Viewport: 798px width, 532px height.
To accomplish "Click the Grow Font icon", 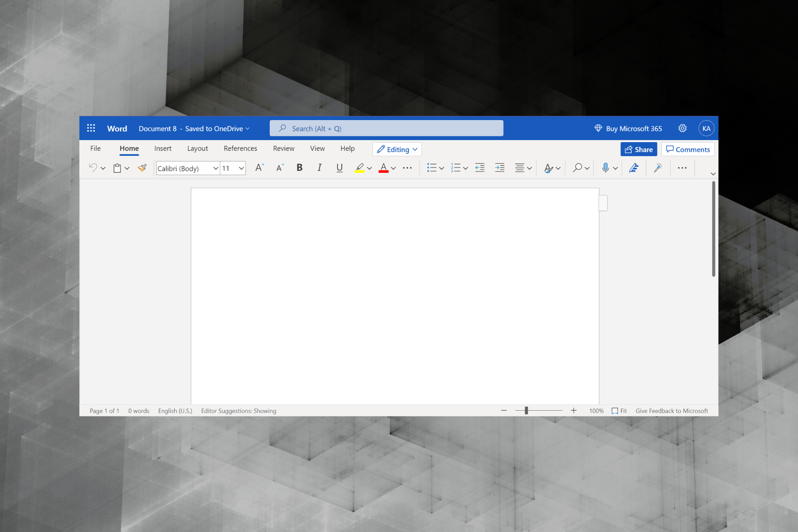I will [259, 167].
